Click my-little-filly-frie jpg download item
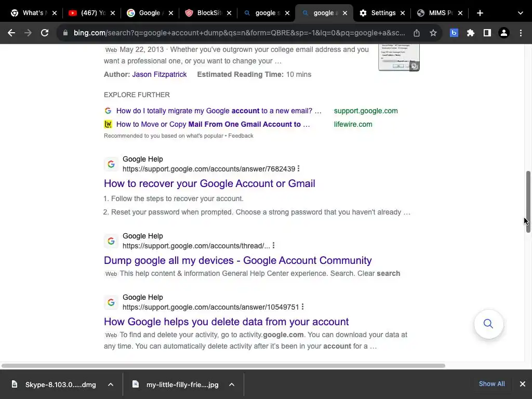 (x=182, y=384)
